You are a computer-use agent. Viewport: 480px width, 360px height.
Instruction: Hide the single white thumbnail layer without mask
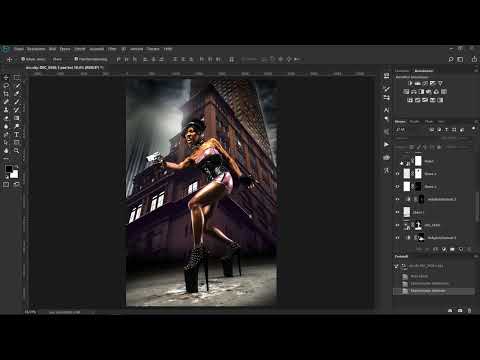pyautogui.click(x=397, y=212)
